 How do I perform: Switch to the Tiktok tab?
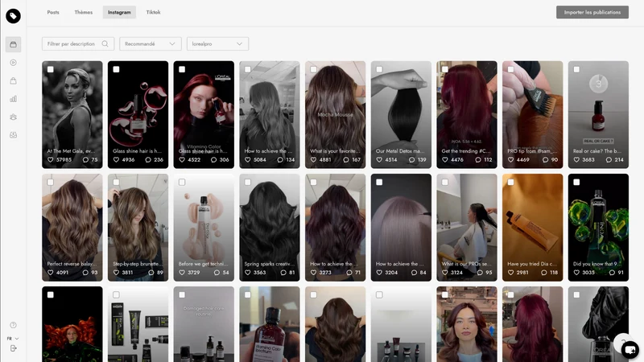click(x=153, y=12)
